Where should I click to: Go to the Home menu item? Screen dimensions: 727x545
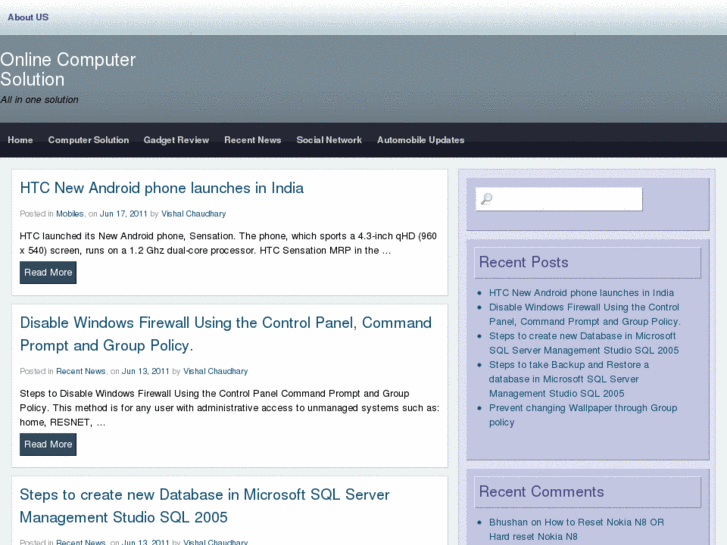[x=20, y=140]
